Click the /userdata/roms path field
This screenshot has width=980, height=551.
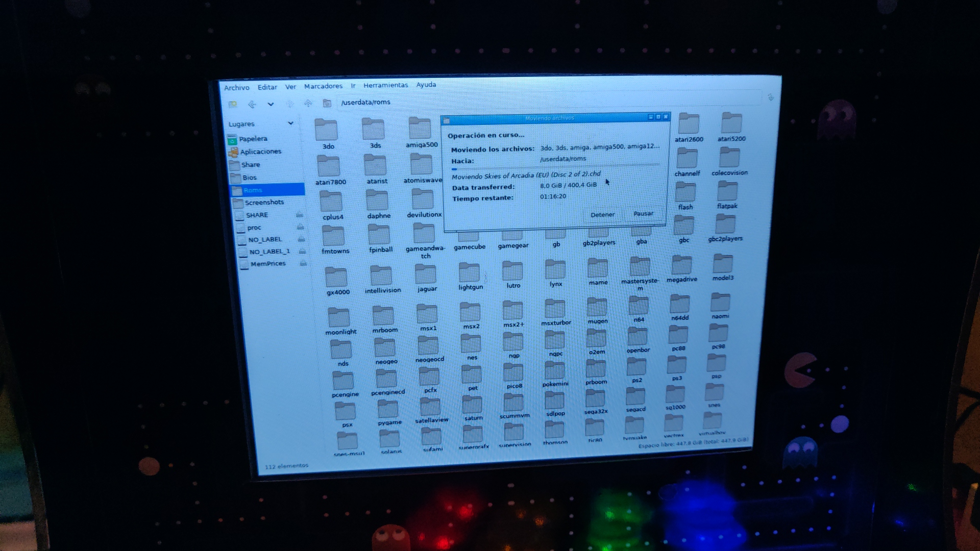pos(549,99)
